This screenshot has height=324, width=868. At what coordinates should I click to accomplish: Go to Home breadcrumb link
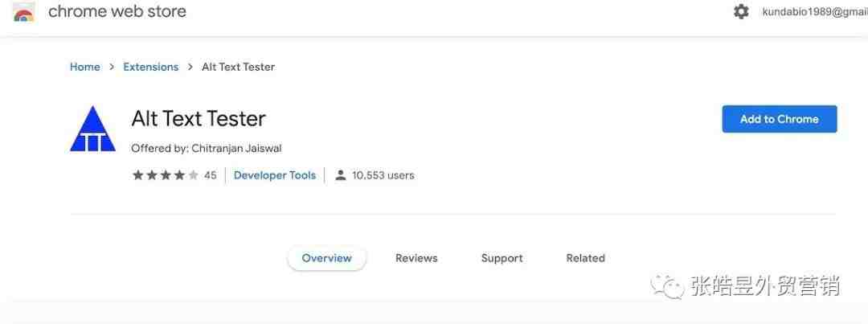[84, 67]
